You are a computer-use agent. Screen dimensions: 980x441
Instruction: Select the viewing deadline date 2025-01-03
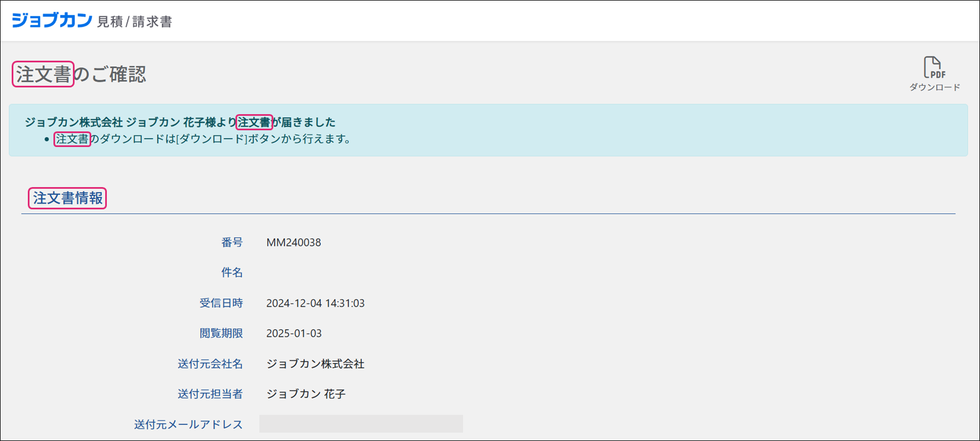click(294, 333)
